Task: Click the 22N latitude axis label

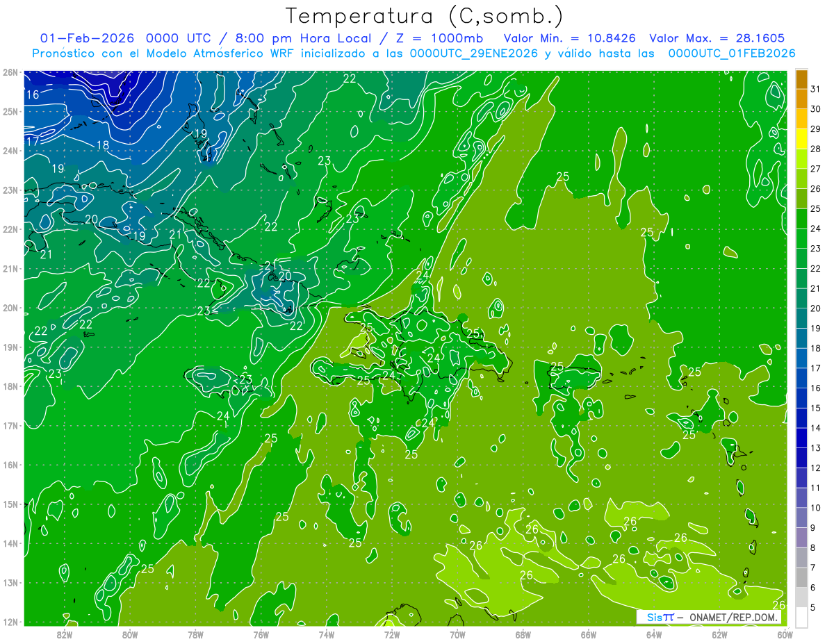Action: click(10, 229)
